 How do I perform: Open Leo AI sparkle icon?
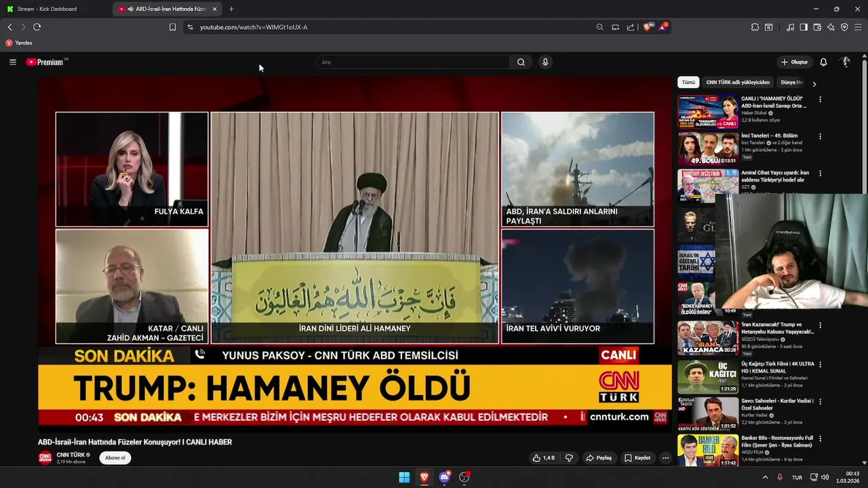click(x=831, y=27)
